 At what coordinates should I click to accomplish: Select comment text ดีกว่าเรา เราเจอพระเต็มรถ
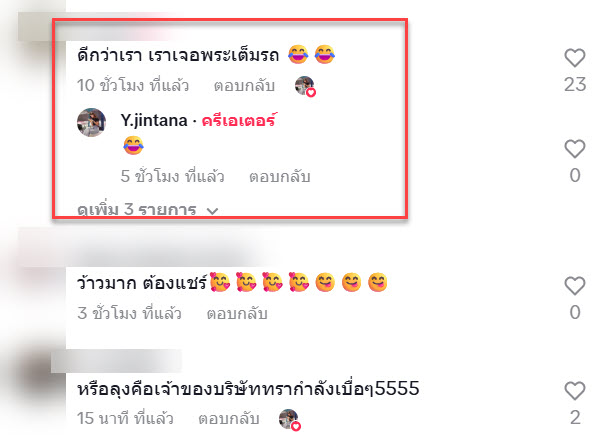tap(178, 55)
